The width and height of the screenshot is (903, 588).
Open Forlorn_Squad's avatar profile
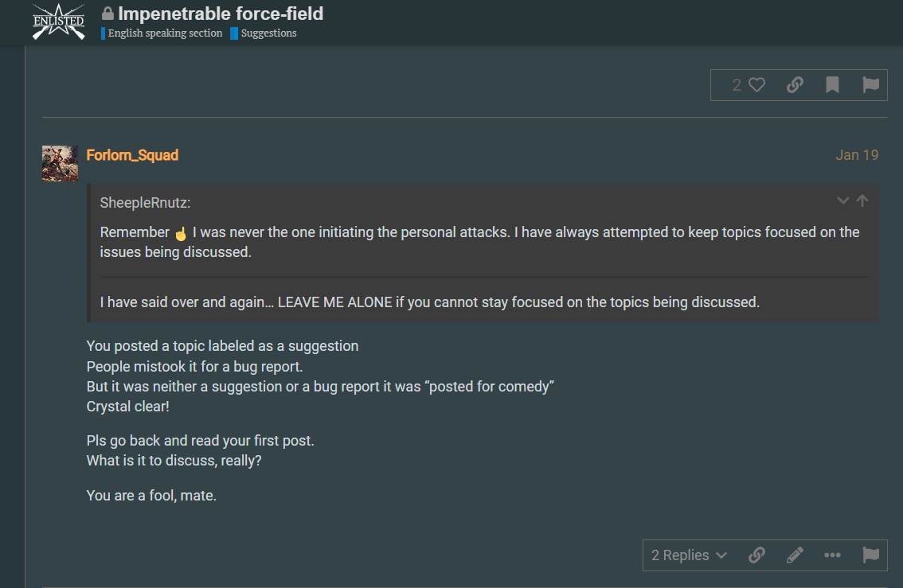coord(60,163)
